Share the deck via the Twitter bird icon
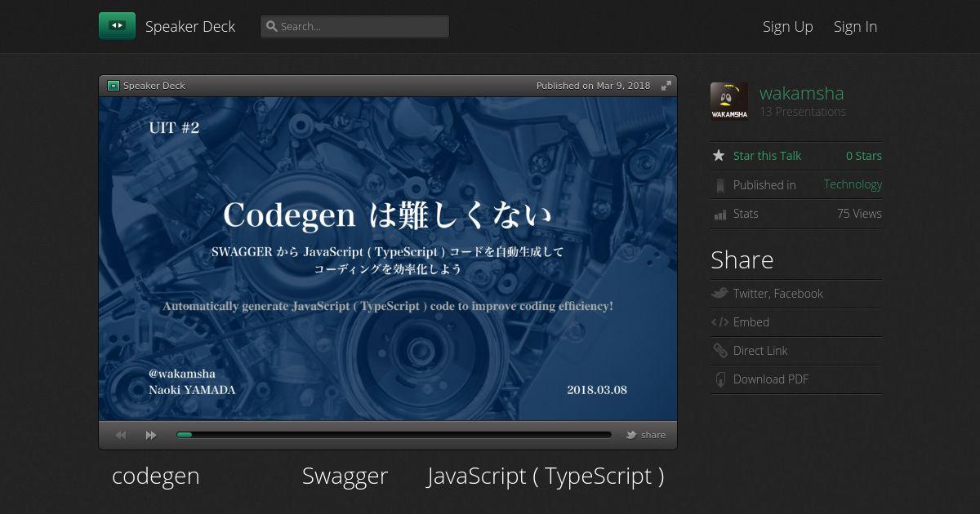This screenshot has width=980, height=514. 631,435
